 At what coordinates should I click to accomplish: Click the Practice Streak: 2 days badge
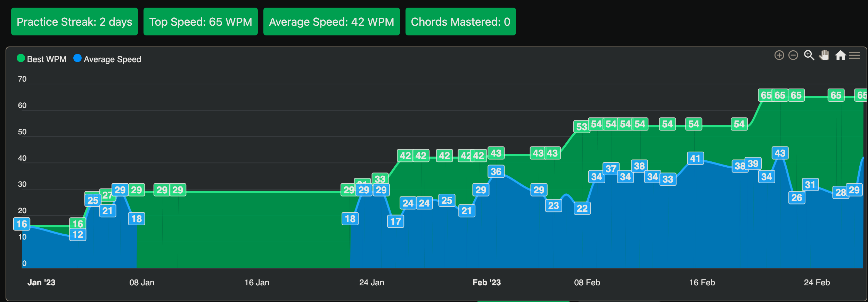point(74,22)
